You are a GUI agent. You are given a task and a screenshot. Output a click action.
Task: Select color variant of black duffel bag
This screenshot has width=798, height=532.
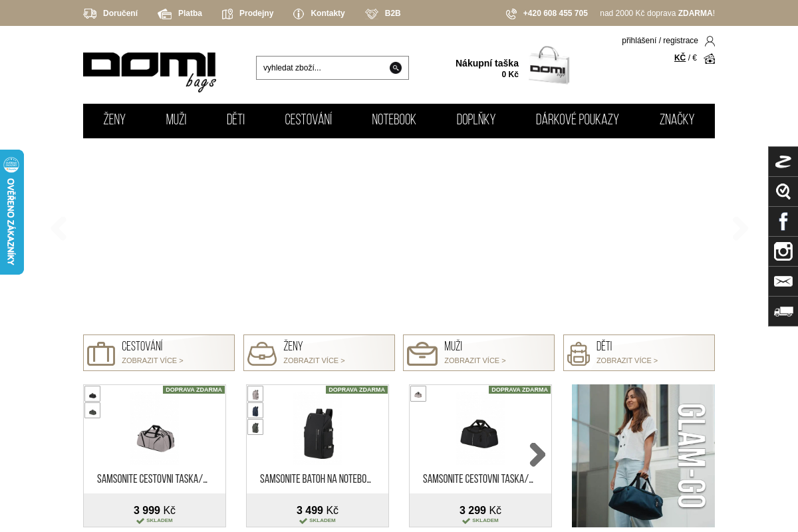(x=418, y=394)
